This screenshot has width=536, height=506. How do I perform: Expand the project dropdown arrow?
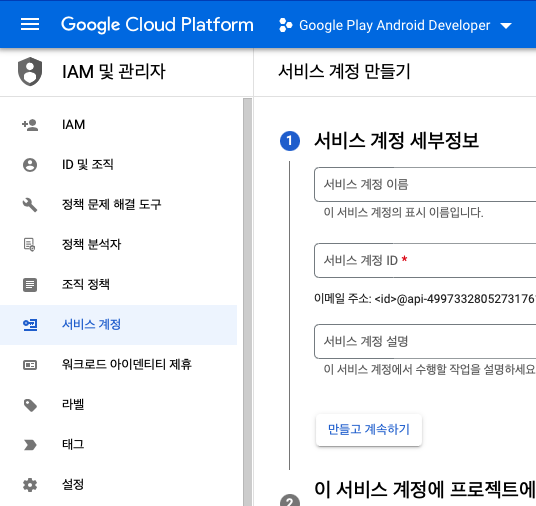point(506,26)
